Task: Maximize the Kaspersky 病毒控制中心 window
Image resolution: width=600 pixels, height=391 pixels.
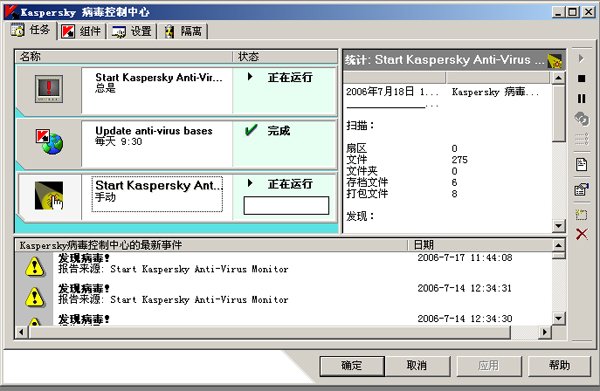Action: click(573, 12)
